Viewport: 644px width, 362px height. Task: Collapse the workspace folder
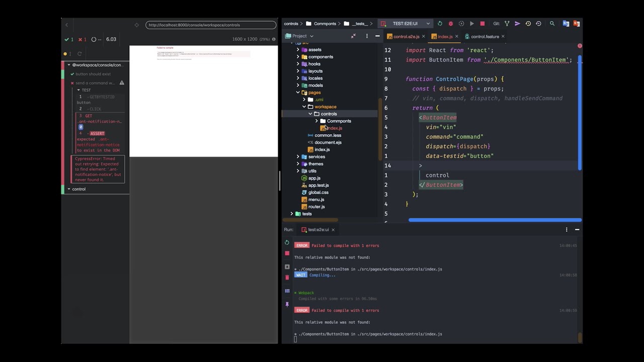point(304,107)
